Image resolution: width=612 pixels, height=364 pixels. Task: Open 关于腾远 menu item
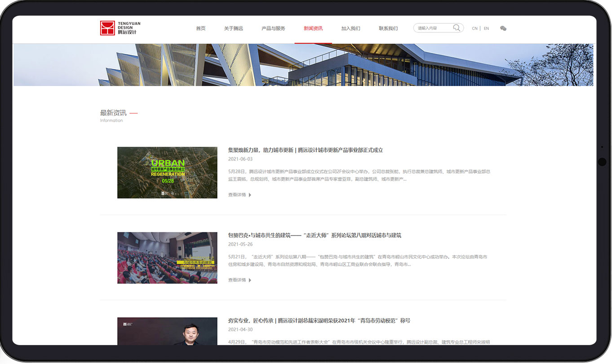click(x=234, y=28)
